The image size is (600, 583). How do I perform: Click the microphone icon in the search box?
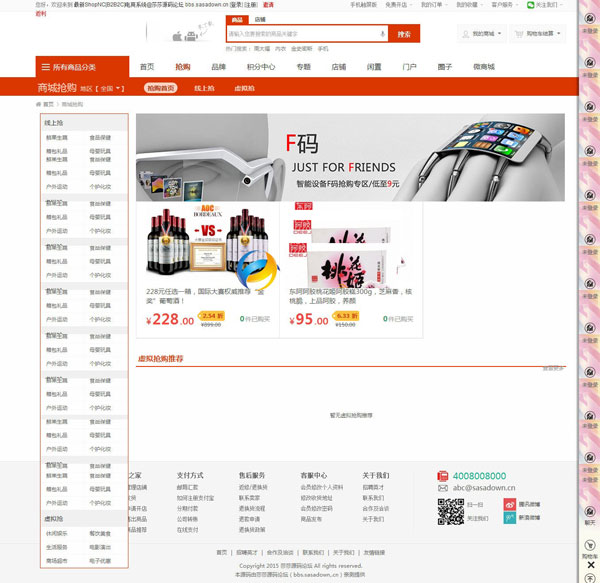(382, 34)
